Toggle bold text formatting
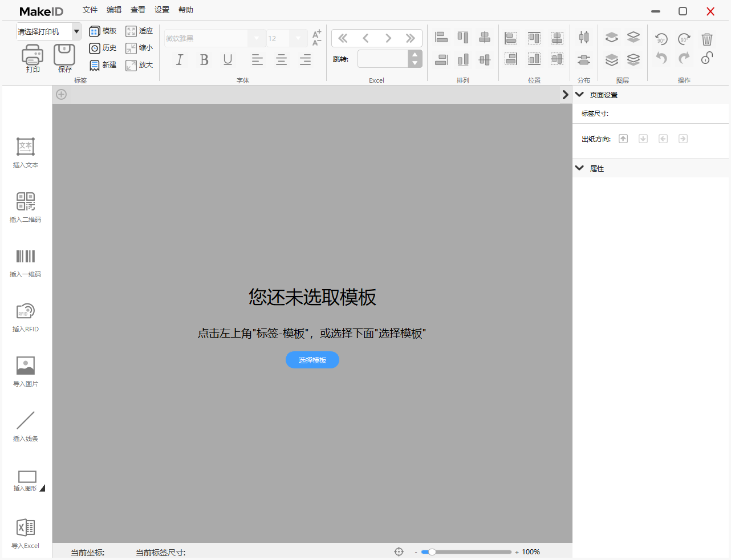This screenshot has height=560, width=731. click(x=204, y=60)
